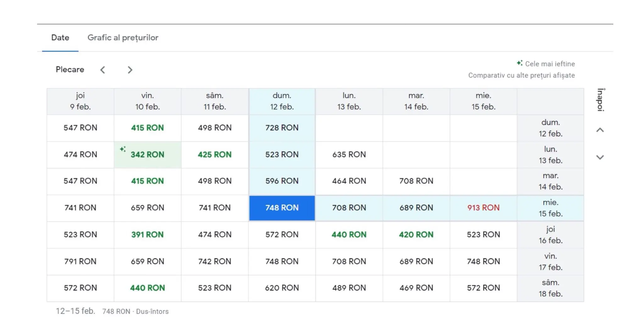644x329 pixels.
Task: Choose the 469 RON price cell
Action: point(416,288)
